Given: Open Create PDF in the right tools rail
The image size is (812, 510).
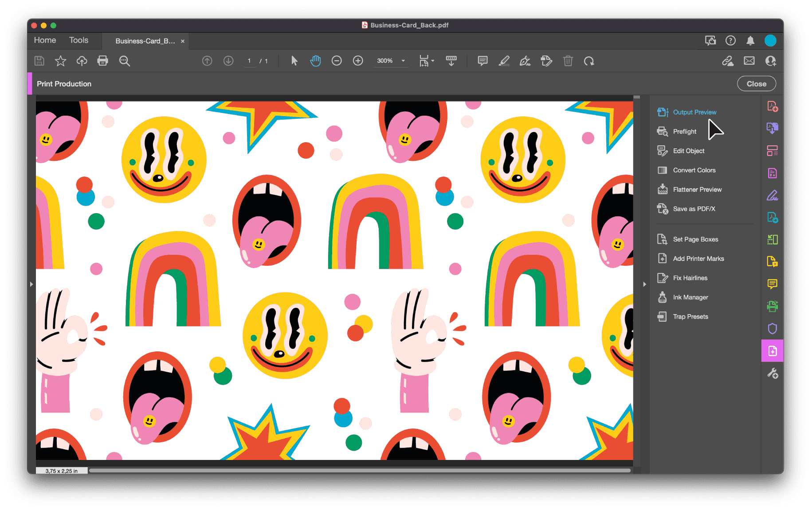Looking at the screenshot, I should [772, 106].
